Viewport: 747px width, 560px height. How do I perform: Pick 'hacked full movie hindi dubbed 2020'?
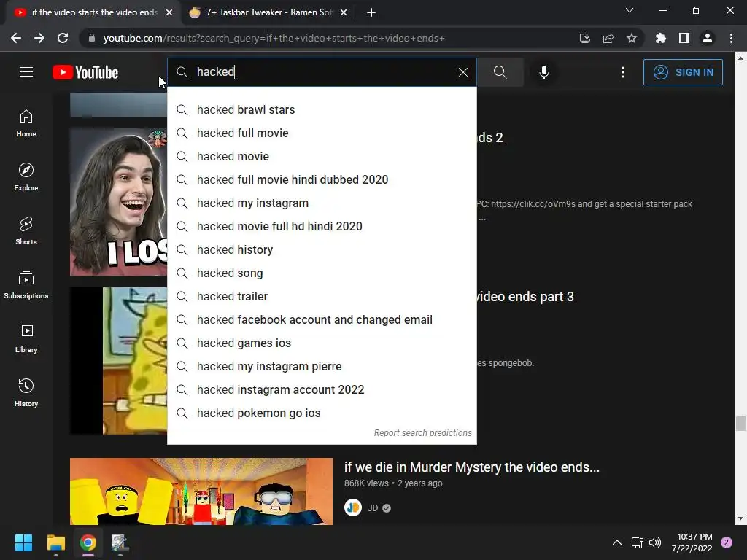pos(322,179)
